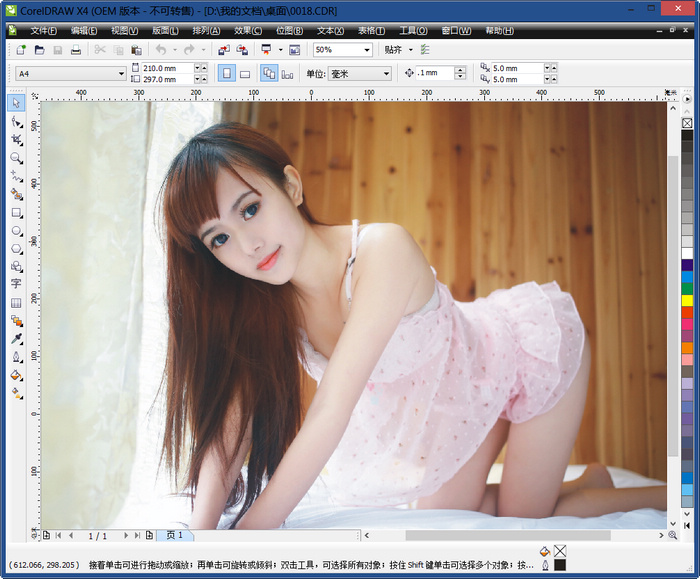Screen dimensions: 700x579
Task: Add a page after the last page
Action: click(x=150, y=535)
